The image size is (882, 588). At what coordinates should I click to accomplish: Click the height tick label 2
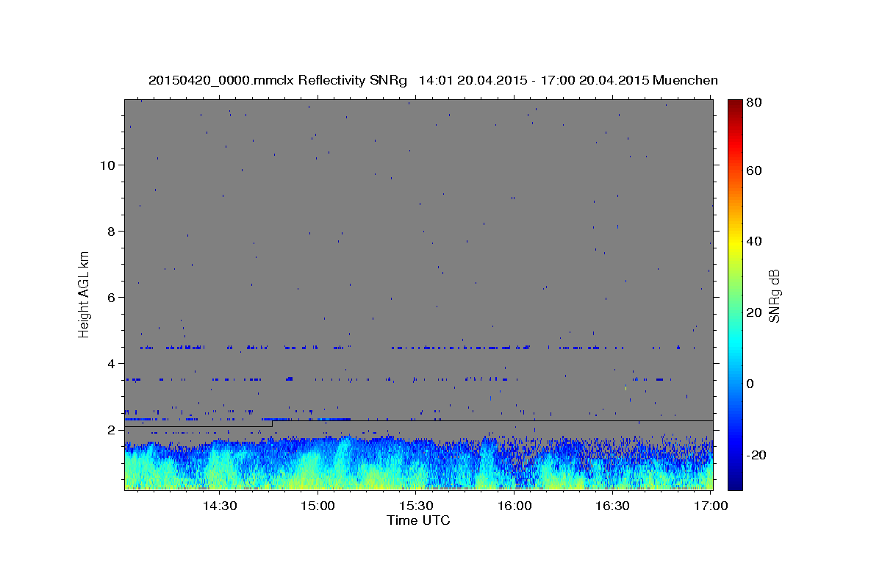[112, 430]
